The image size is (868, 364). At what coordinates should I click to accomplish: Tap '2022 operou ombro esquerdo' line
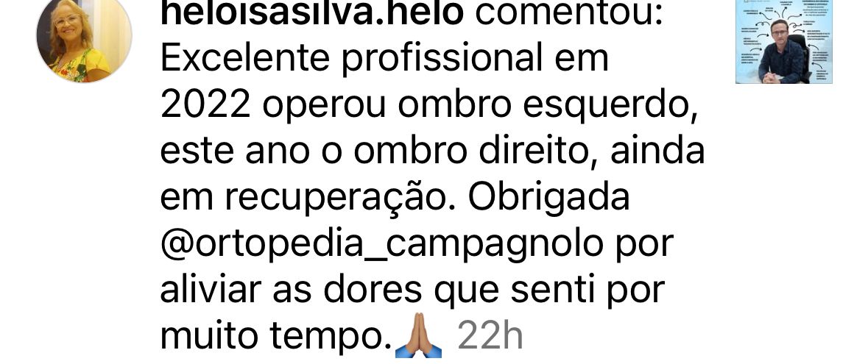point(428,105)
